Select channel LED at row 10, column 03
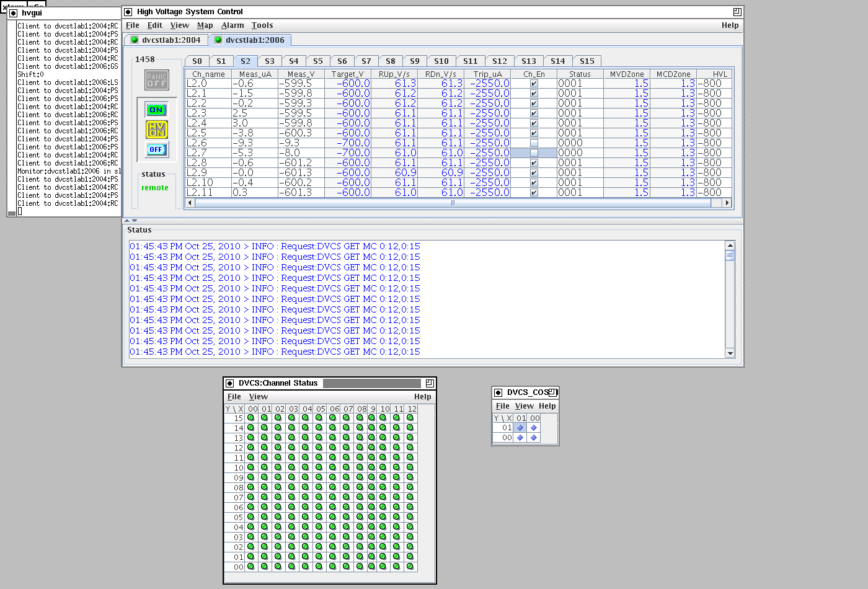 tap(292, 467)
